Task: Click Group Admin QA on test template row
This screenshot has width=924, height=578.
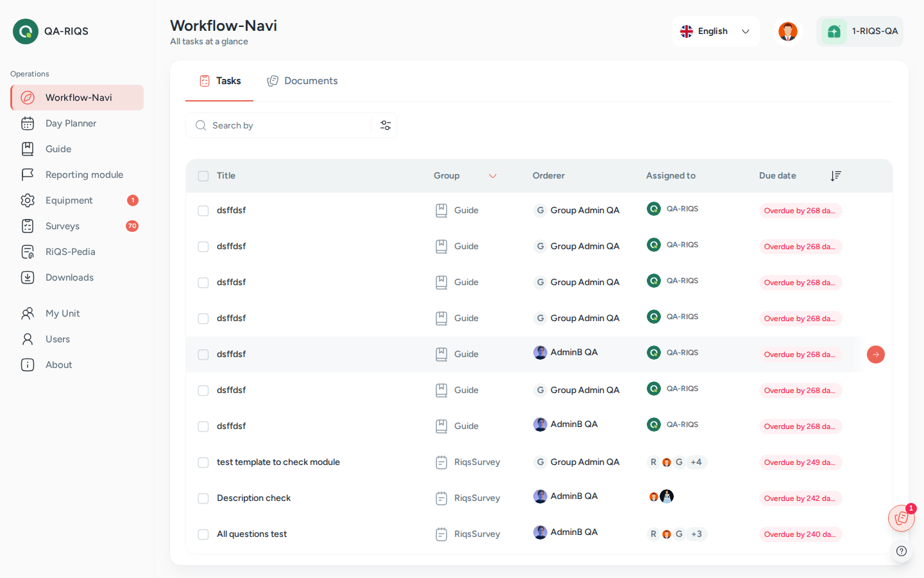Action: click(x=576, y=462)
